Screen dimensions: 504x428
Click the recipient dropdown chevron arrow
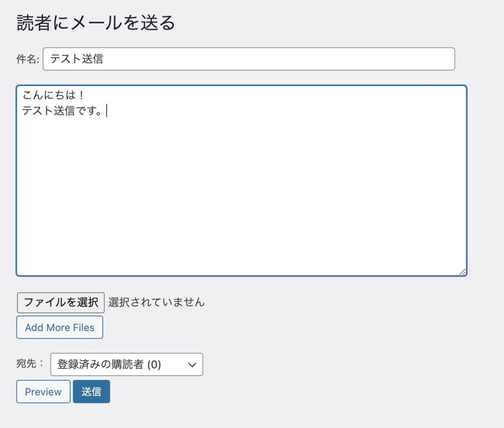click(x=193, y=365)
